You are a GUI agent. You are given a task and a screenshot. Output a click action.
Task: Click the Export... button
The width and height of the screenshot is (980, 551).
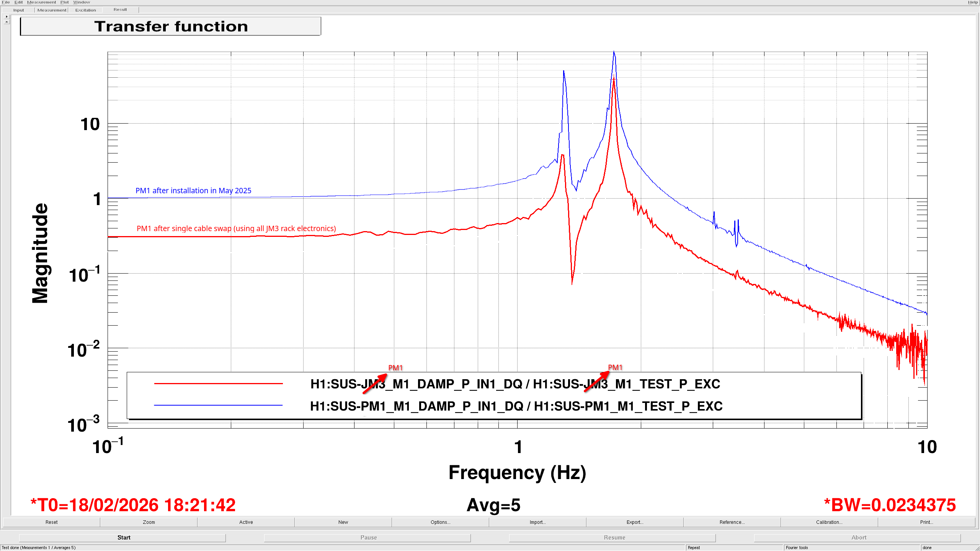[x=635, y=522]
